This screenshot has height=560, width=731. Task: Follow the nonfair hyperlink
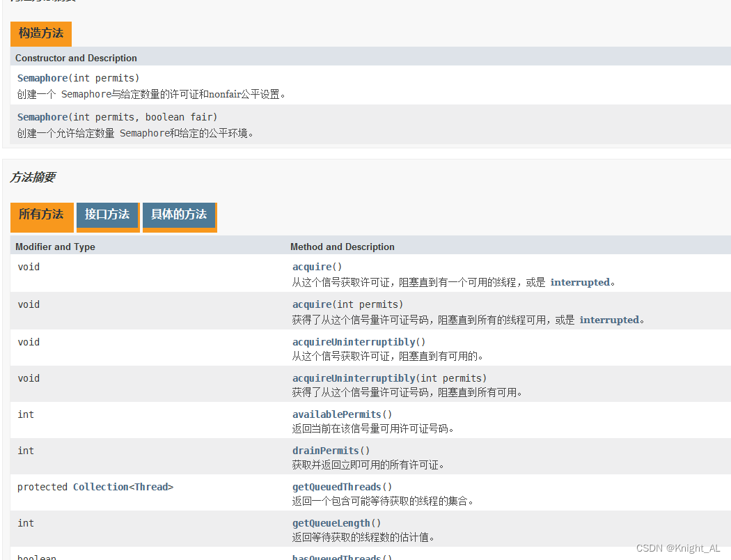[x=224, y=93]
